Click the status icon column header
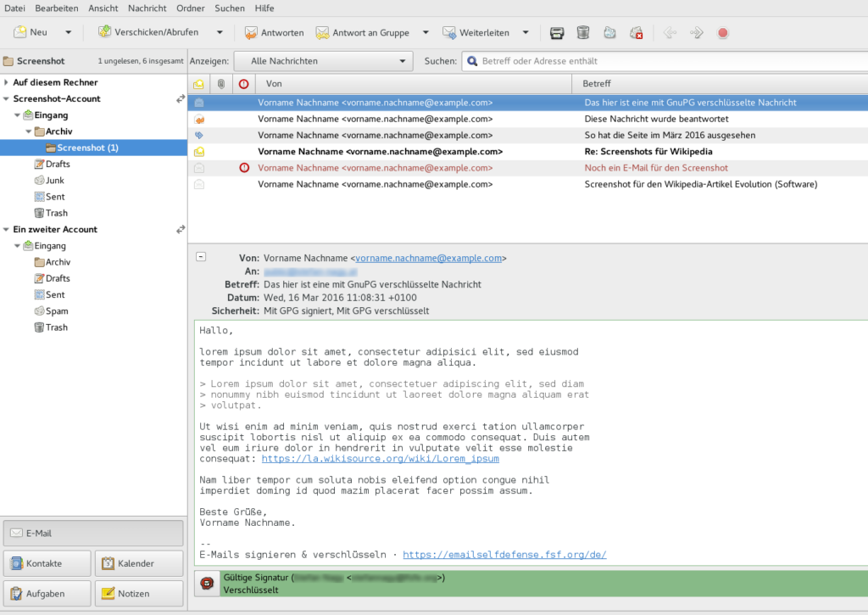Viewport: 868px width, 615px height. tap(198, 84)
